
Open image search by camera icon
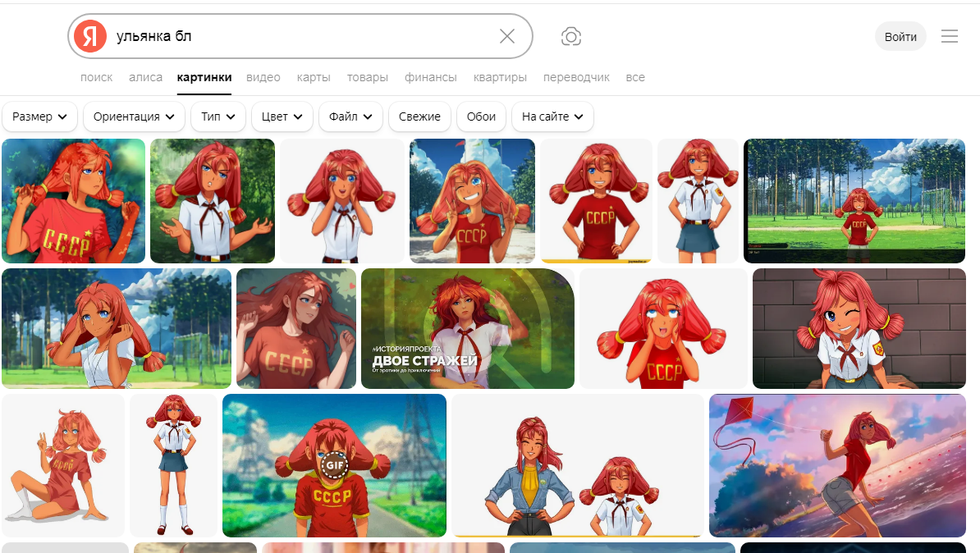click(570, 36)
